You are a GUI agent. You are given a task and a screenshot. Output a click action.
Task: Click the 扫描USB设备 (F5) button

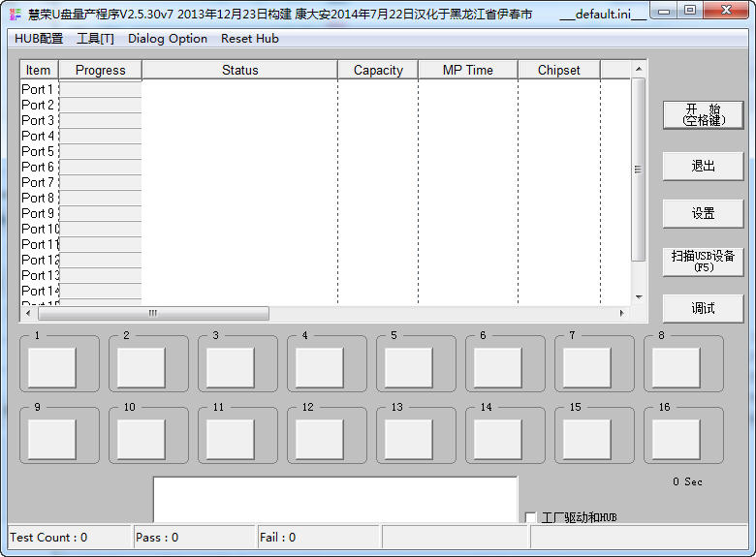tap(703, 261)
